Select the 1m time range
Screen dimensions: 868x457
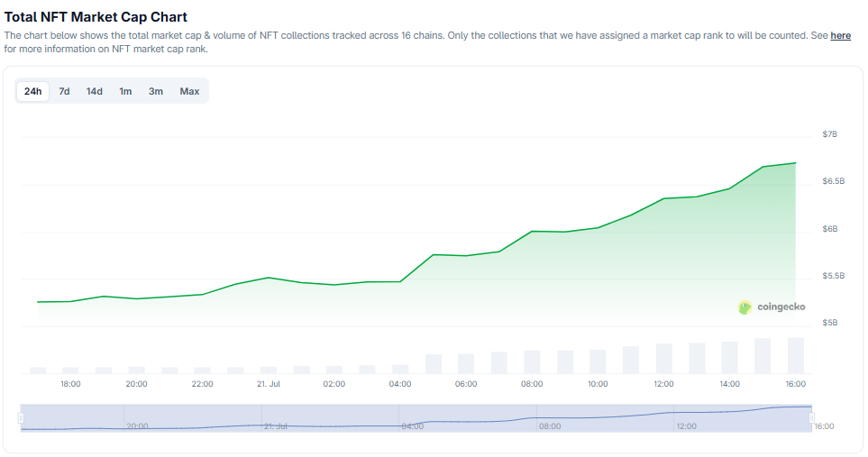(125, 91)
